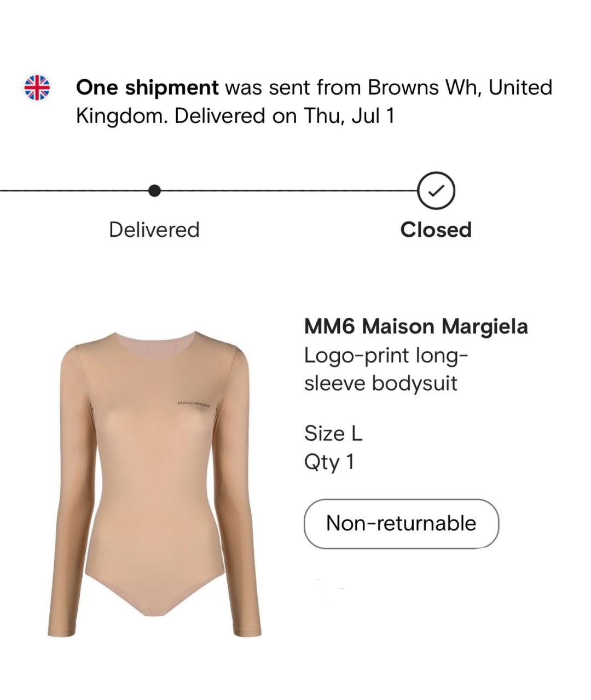
Task: Click the Closed checkmark circle icon
Action: 436,191
